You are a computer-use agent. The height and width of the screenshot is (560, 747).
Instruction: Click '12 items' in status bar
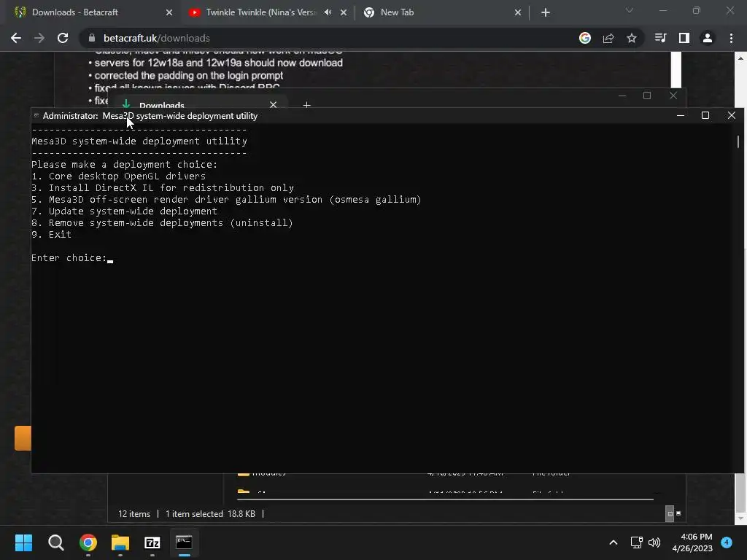point(134,514)
